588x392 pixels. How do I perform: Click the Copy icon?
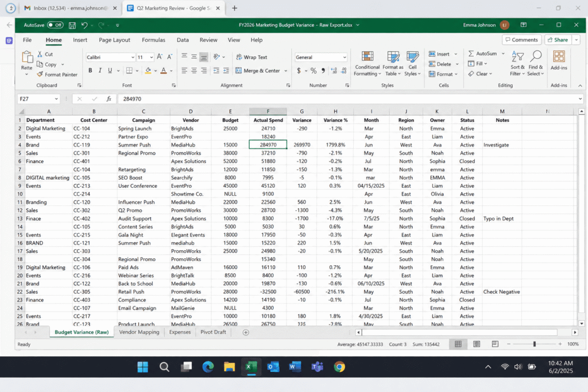[x=40, y=64]
